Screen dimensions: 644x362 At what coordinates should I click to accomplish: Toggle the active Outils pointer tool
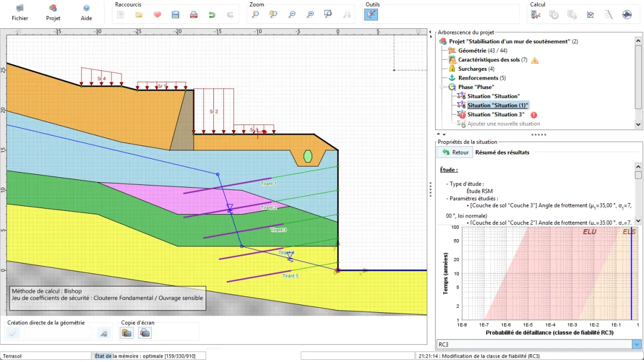point(371,15)
